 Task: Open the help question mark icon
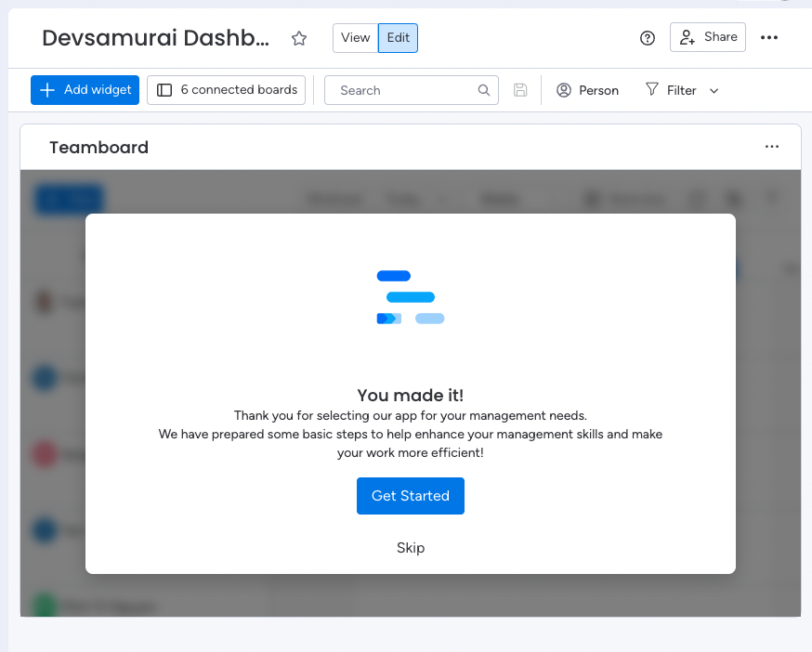pyautogui.click(x=648, y=38)
